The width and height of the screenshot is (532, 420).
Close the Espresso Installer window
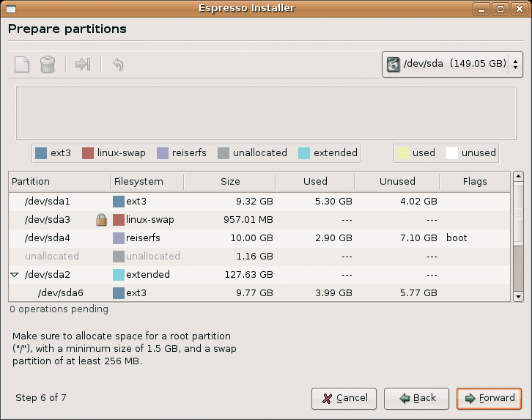click(519, 9)
